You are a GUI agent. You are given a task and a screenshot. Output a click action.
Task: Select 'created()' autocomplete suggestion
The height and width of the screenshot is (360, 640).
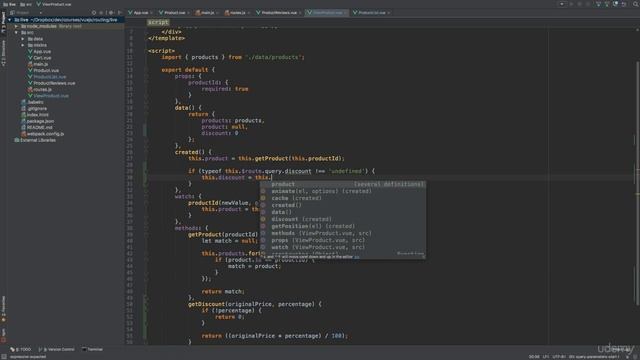[x=342, y=205]
